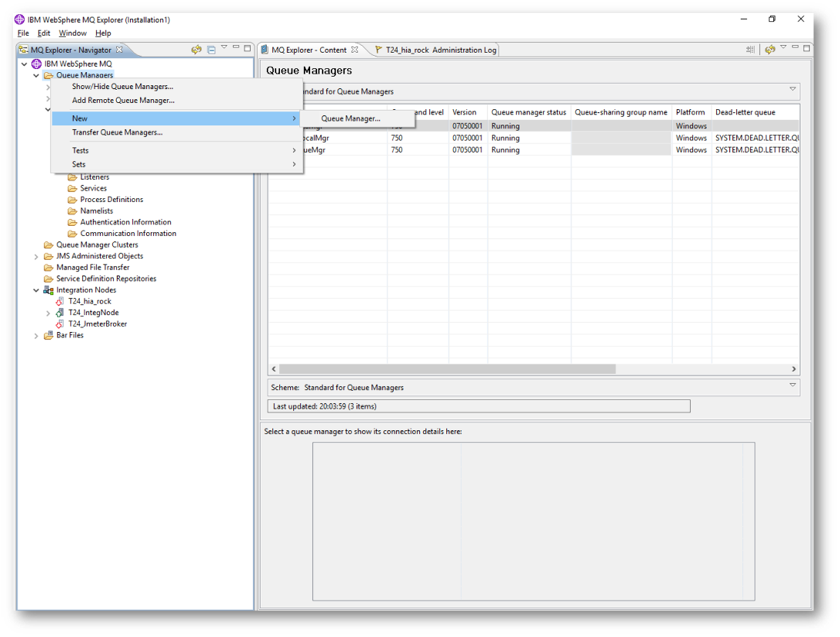Click the stopped T24_hia_rock node icon

click(60, 302)
